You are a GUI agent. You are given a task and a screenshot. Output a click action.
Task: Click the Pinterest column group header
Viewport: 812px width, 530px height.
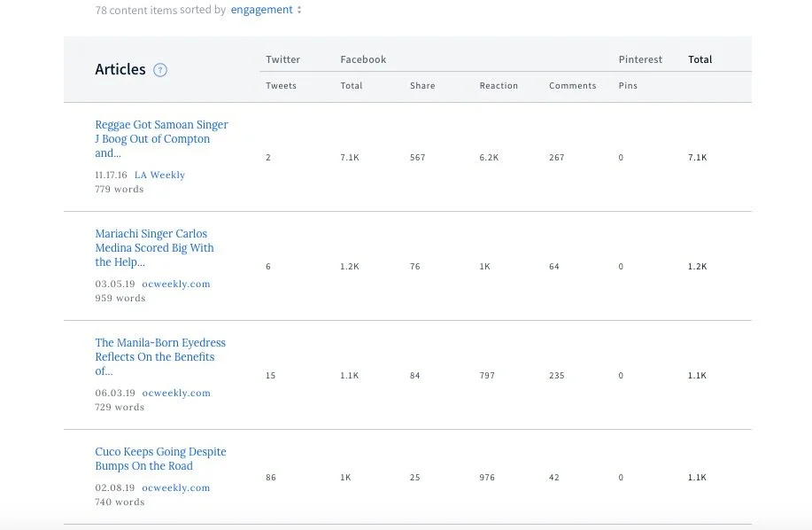point(640,59)
